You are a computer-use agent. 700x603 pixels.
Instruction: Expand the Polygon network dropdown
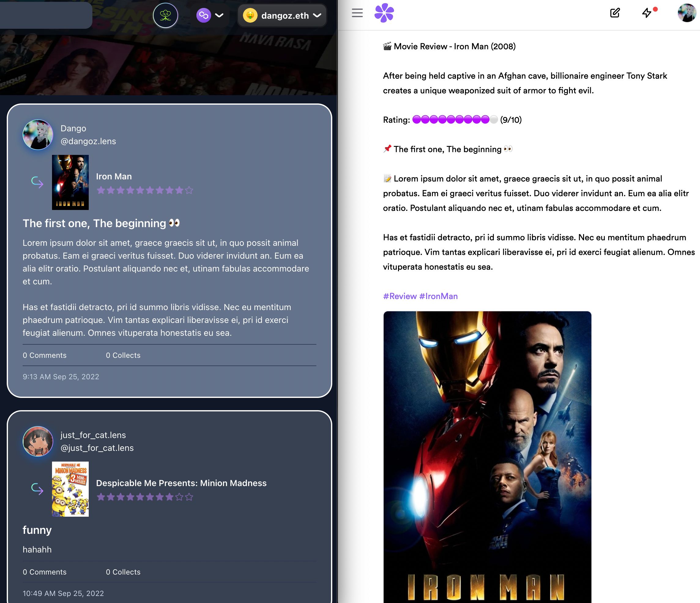point(210,15)
